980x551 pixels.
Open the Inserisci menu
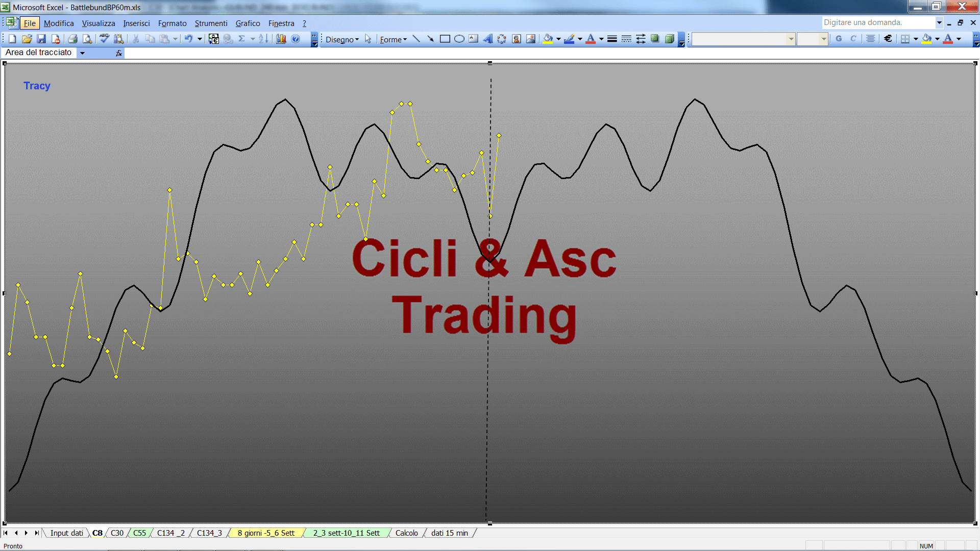(136, 23)
